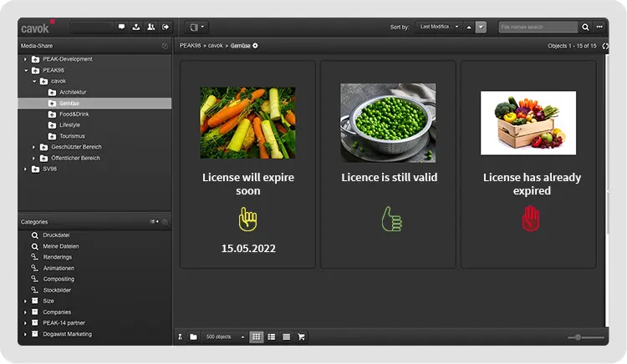Viewport: 627px width, 364px height.
Task: Open the shopping cart
Action: pos(302,336)
